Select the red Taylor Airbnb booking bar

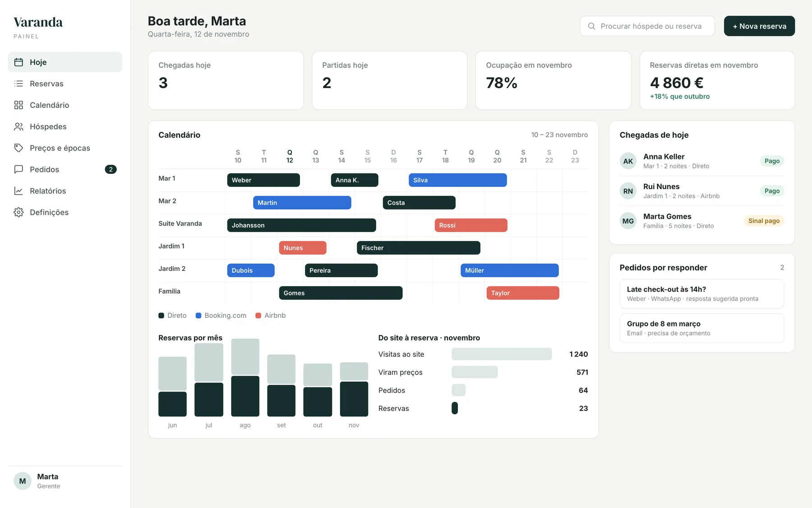[522, 293]
